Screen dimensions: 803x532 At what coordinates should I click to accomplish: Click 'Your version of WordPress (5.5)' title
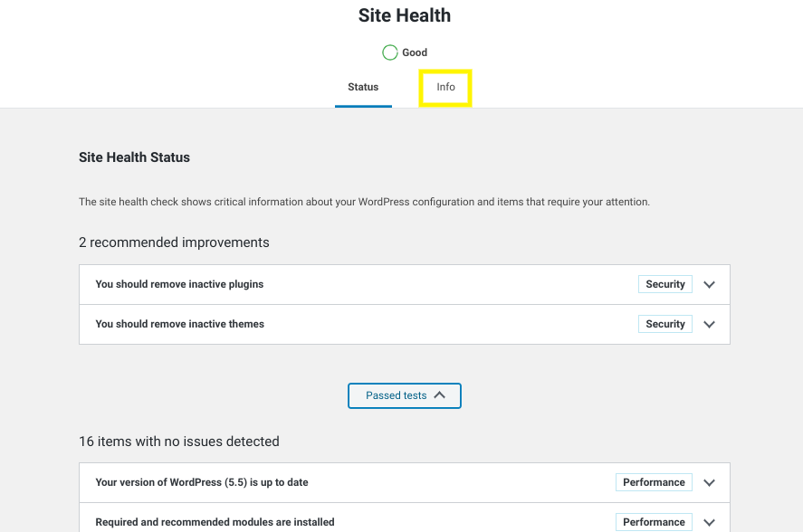[x=202, y=482]
